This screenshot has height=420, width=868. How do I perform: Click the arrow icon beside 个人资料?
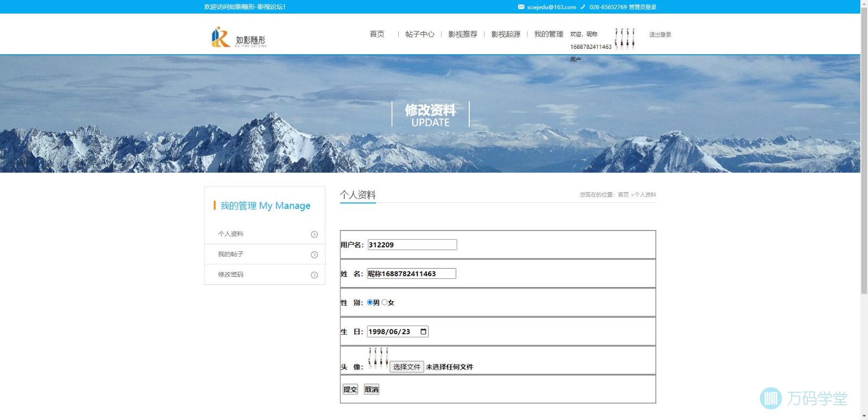[x=314, y=234]
